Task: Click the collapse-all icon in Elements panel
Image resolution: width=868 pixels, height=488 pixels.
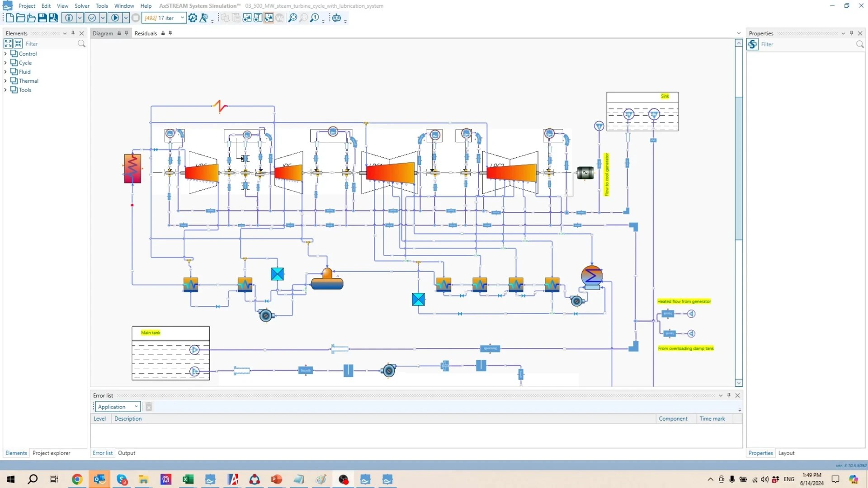Action: click(x=18, y=43)
